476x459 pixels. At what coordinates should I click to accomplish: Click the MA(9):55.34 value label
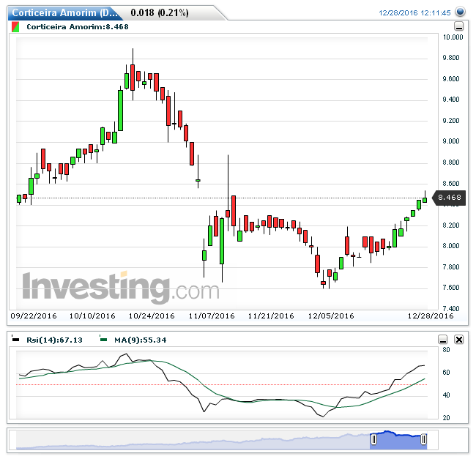(x=141, y=340)
